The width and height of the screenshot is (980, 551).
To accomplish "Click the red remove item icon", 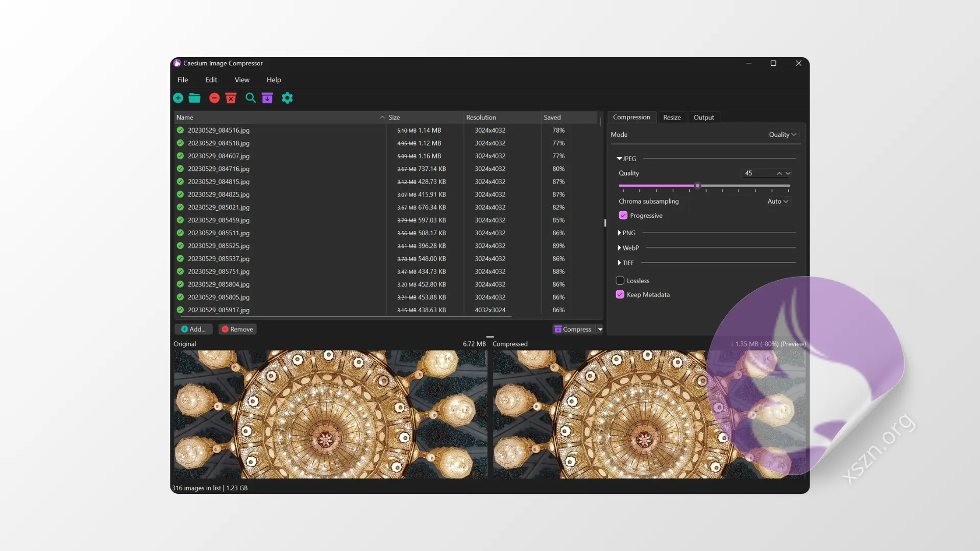I will (x=214, y=98).
